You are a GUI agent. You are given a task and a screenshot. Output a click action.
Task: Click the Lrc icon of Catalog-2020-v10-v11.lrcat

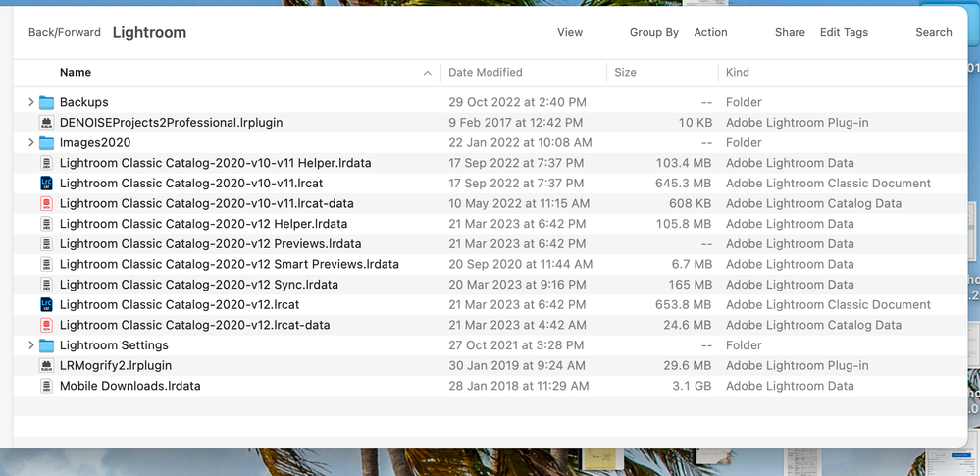pos(46,184)
